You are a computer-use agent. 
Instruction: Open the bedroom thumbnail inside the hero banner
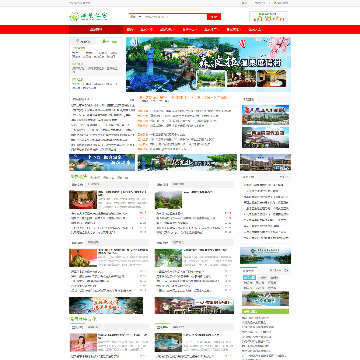click(272, 79)
